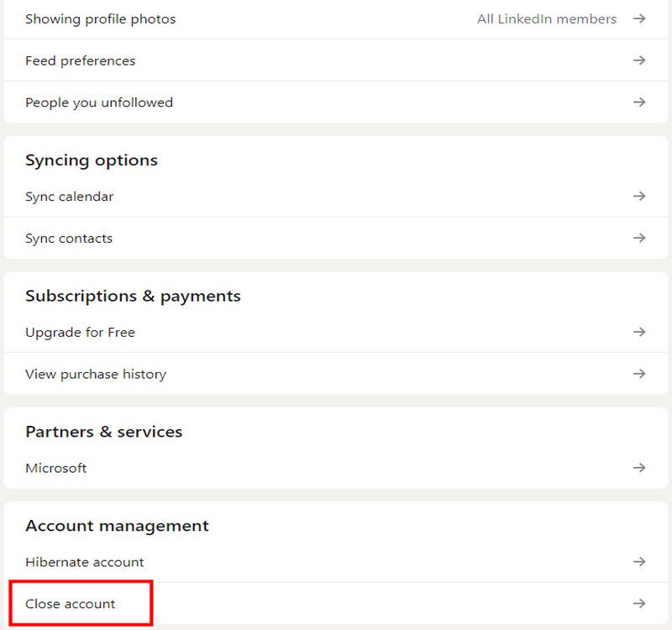Click the arrow next to Feed preferences
Image resolution: width=672 pixels, height=630 pixels.
point(639,60)
